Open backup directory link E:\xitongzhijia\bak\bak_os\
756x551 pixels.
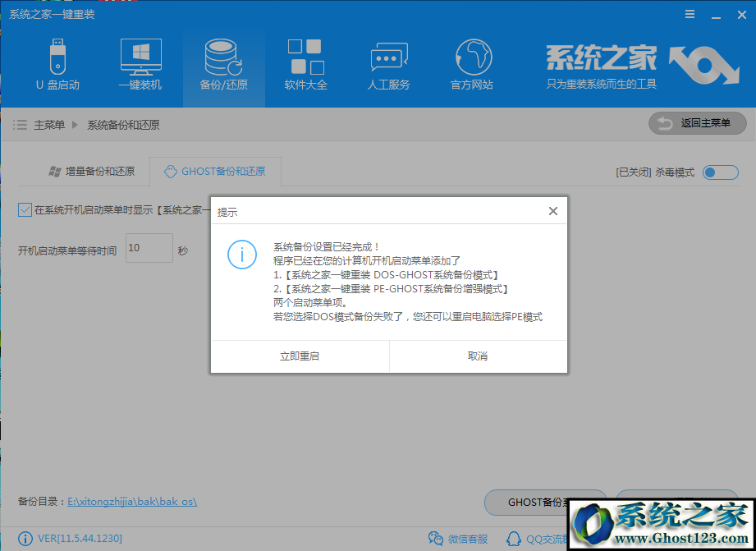[132, 501]
